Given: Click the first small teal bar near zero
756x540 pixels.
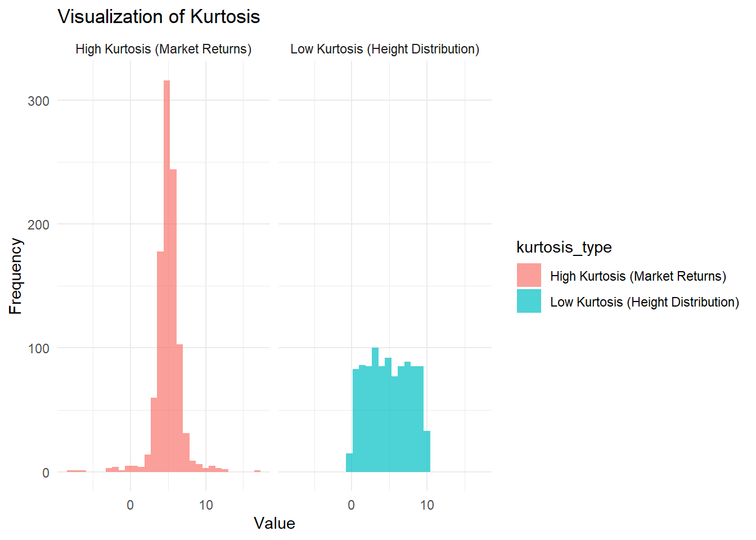Looking at the screenshot, I should (x=349, y=462).
